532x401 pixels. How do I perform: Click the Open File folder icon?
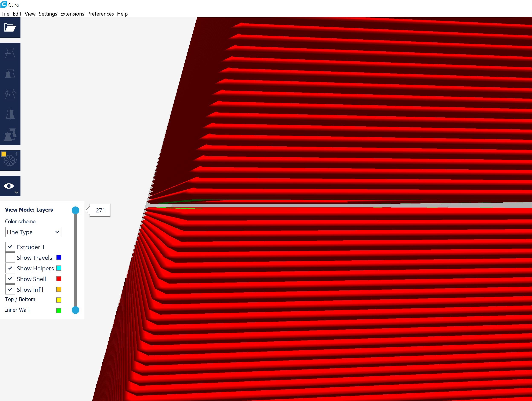10,27
